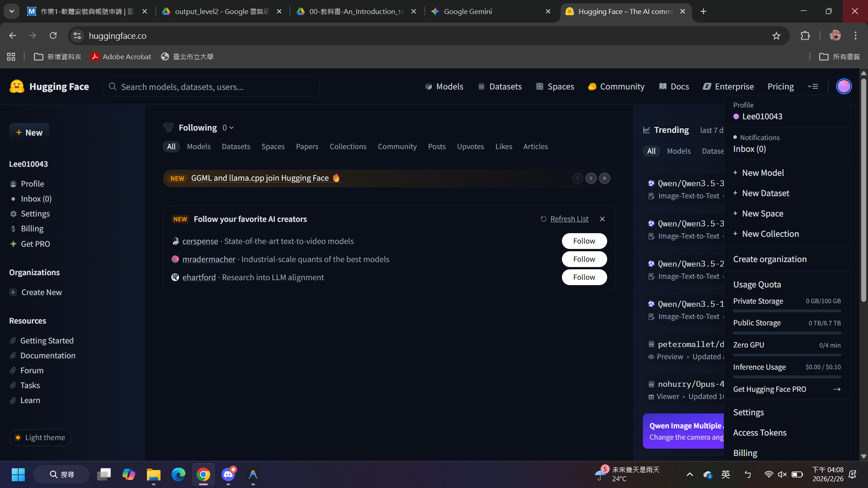
Task: Show previous announcement in banner
Action: point(577,178)
